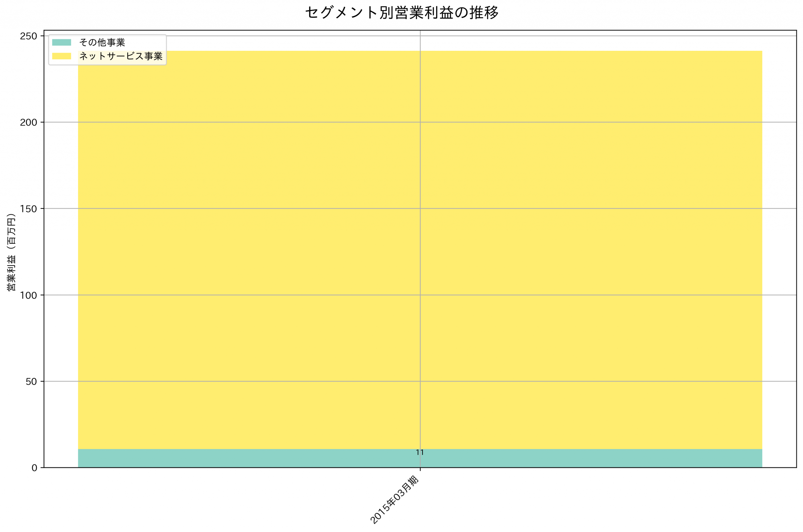803x532 pixels.
Task: Click the 2015年03月期 x-axis label
Action: pos(394,499)
